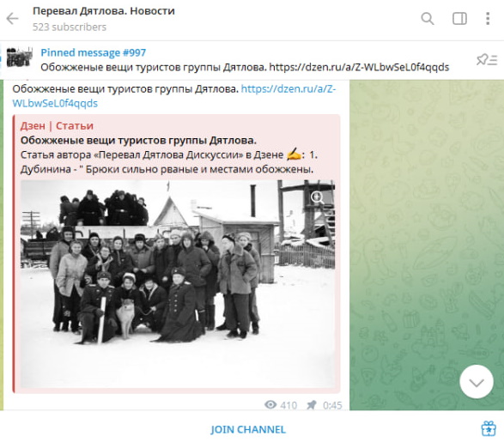504x442 pixels.
Task: Click the pinned message thumbnail image
Action: pos(20,58)
